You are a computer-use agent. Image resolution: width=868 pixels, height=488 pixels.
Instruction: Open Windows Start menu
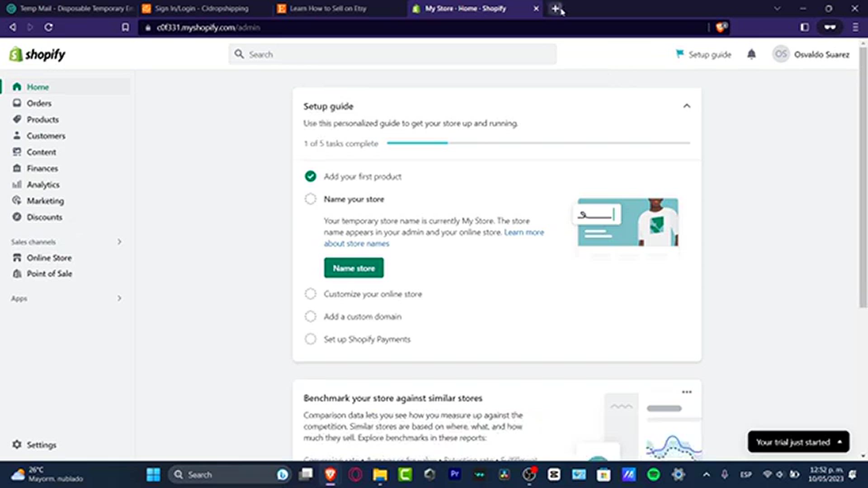153,474
